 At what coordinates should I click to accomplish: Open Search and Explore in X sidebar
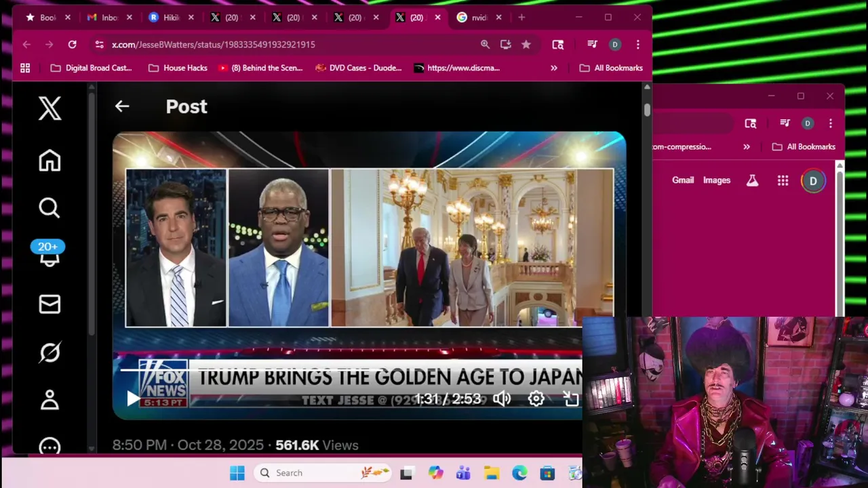pos(50,207)
